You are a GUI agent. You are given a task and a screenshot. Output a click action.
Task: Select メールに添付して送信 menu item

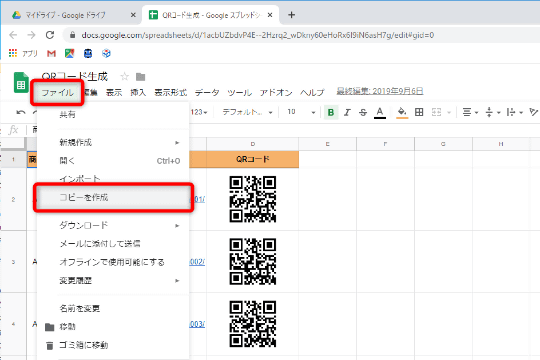pos(113,244)
